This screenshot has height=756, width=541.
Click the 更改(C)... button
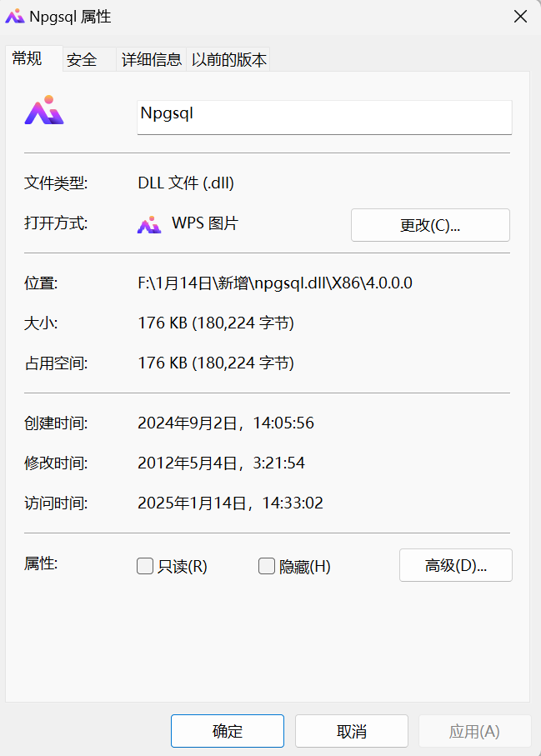coord(430,225)
